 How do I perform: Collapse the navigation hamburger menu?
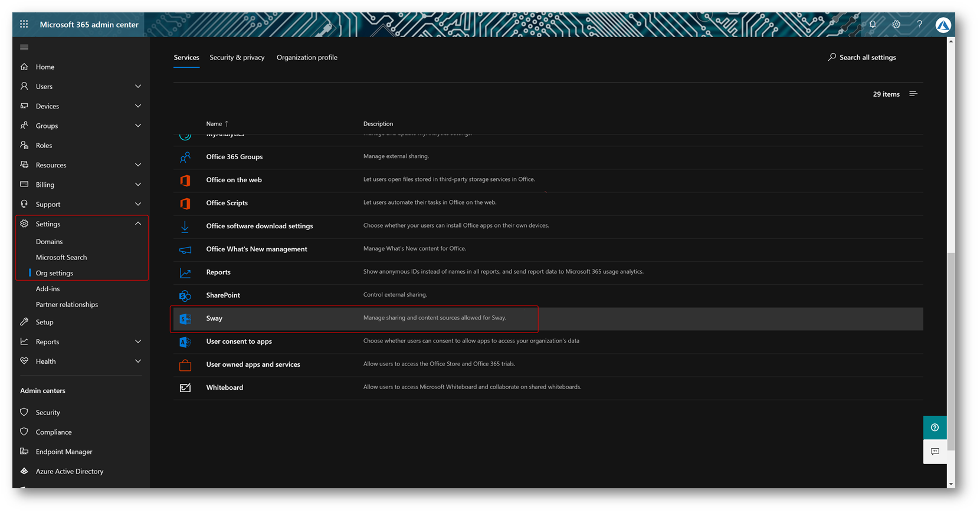(24, 47)
